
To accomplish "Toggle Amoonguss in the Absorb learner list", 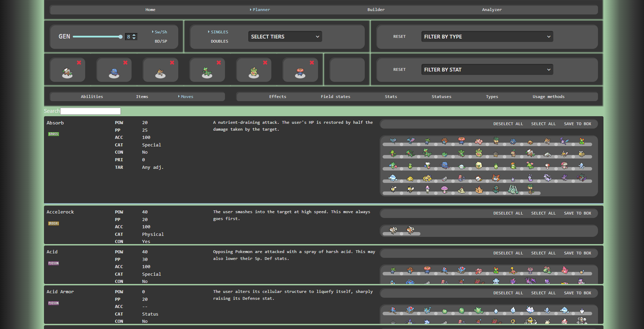I will click(565, 165).
